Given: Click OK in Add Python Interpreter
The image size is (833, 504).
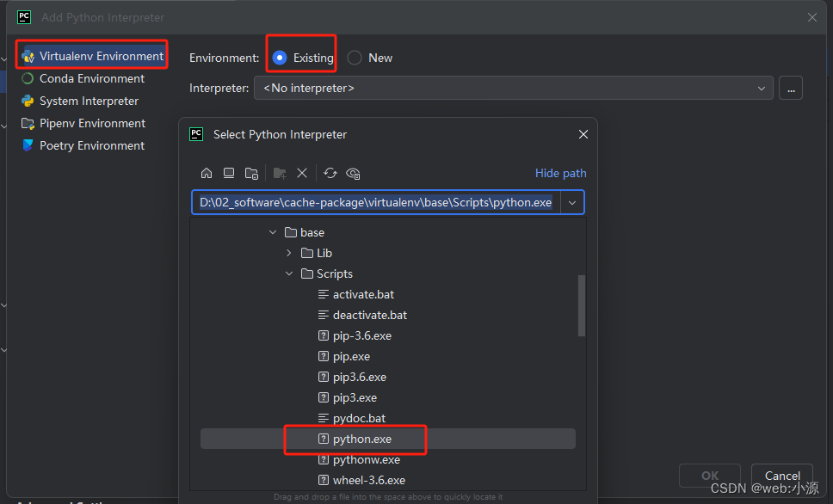Looking at the screenshot, I should [710, 476].
